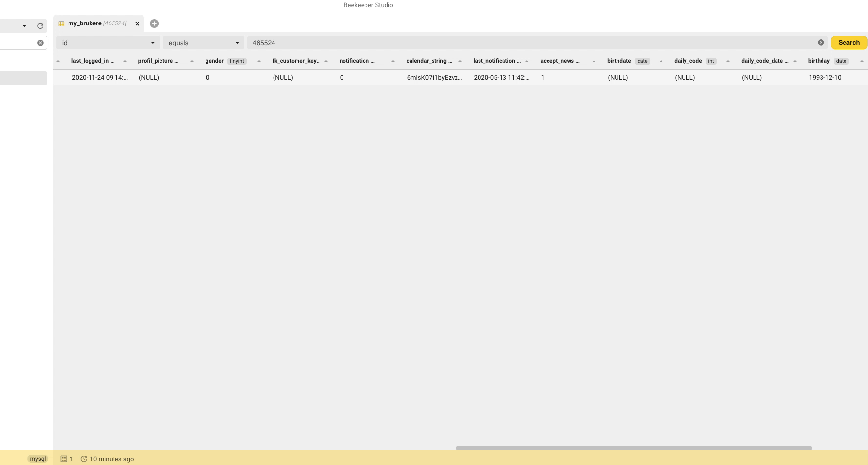Image resolution: width=868 pixels, height=465 pixels.
Task: Refresh the sidebar database list
Action: point(40,26)
